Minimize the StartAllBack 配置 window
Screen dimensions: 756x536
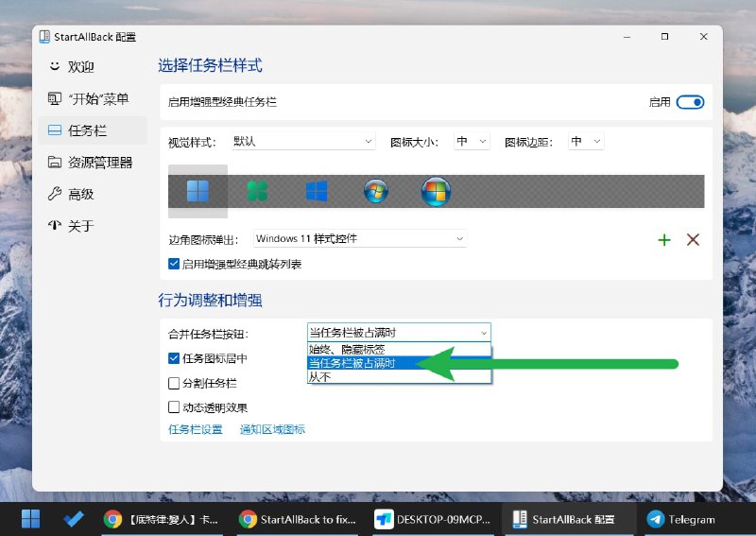(x=627, y=37)
